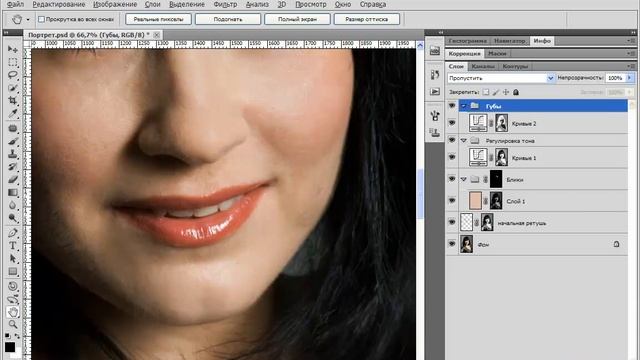
Task: Select the Dodge tool
Action: click(x=13, y=218)
